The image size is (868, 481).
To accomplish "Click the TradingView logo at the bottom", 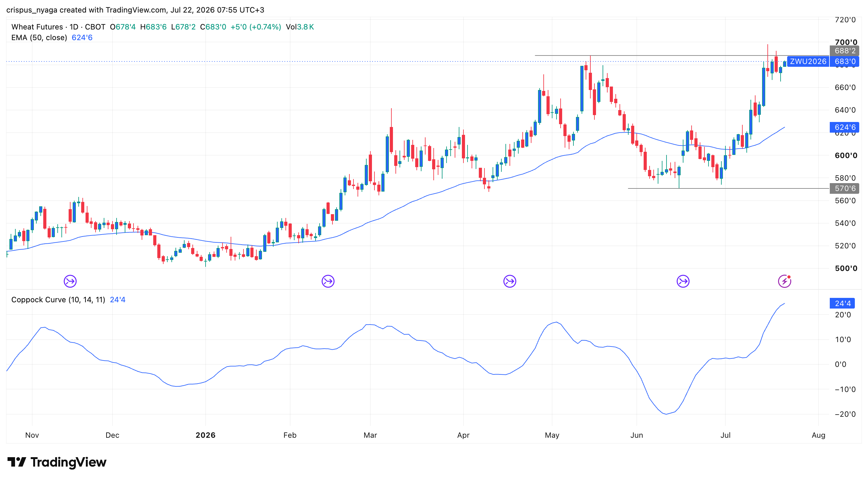I will click(57, 462).
